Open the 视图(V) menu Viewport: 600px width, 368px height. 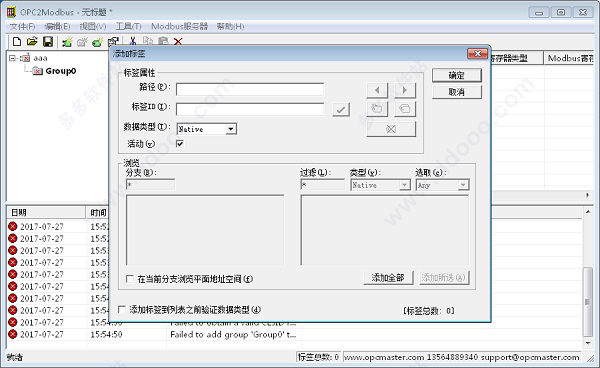pyautogui.click(x=93, y=26)
